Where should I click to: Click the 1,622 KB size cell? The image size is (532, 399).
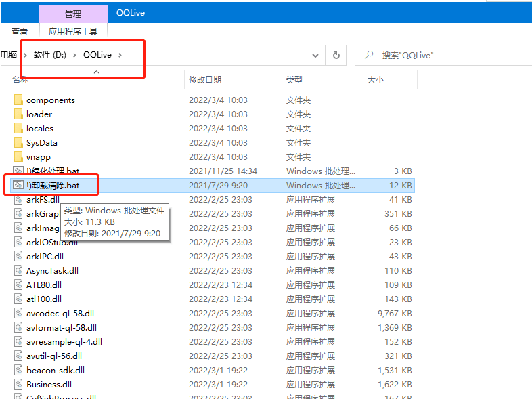coord(395,385)
